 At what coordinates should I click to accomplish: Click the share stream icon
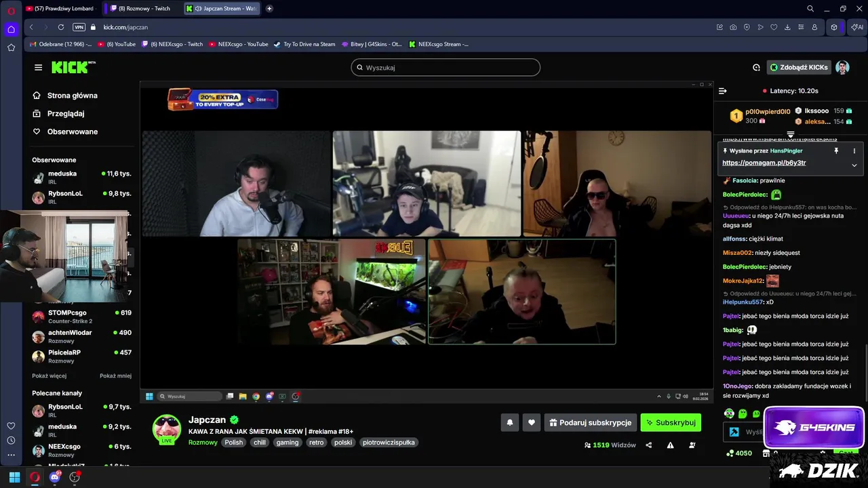(x=649, y=445)
